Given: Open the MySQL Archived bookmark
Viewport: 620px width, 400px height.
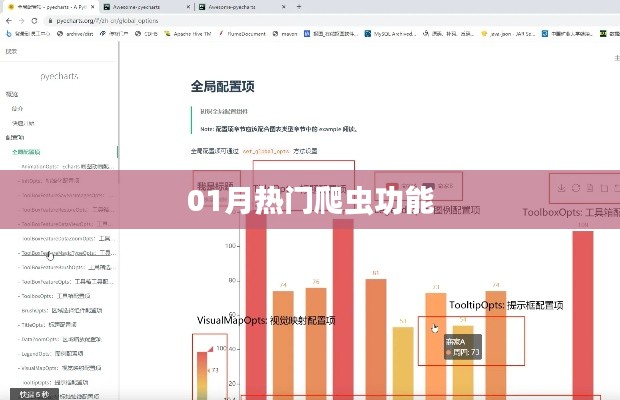Looking at the screenshot, I should 390,34.
